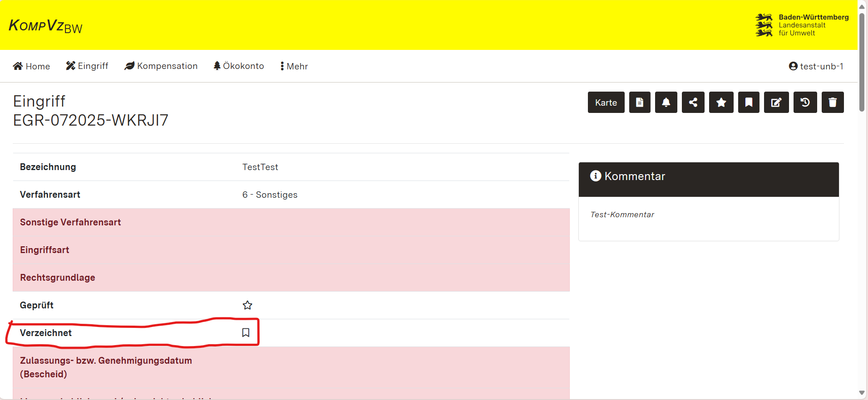
Task: Toggle the Verzeichnet bookmark outline
Action: (246, 333)
